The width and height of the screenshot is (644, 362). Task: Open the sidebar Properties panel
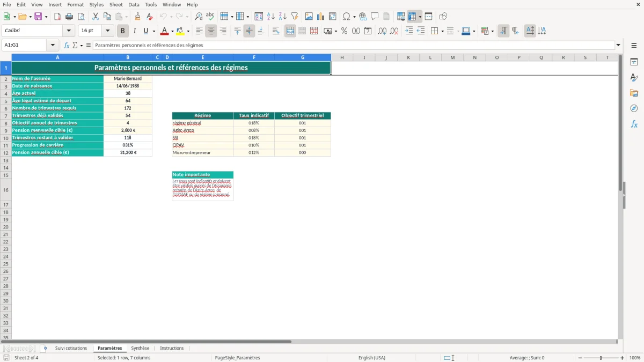click(634, 62)
